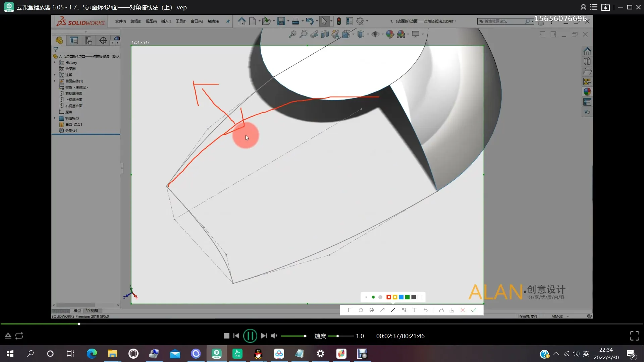Pick the blue annotation color swatch

tap(401, 297)
